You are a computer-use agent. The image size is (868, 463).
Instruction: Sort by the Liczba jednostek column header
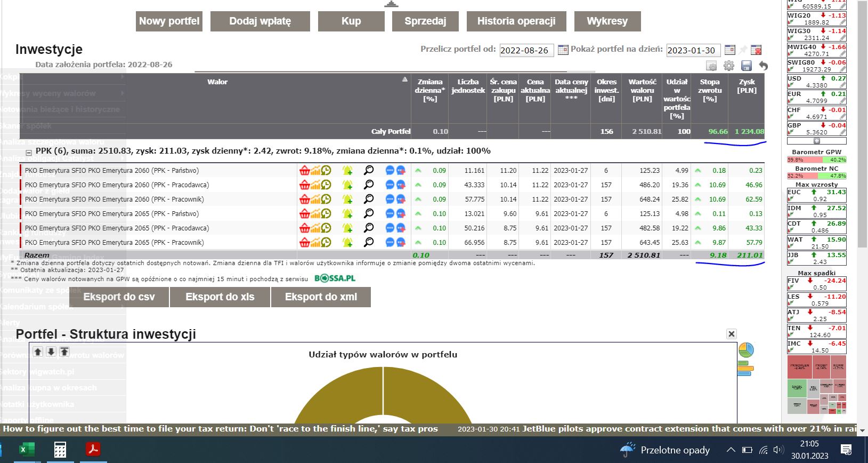(468, 86)
